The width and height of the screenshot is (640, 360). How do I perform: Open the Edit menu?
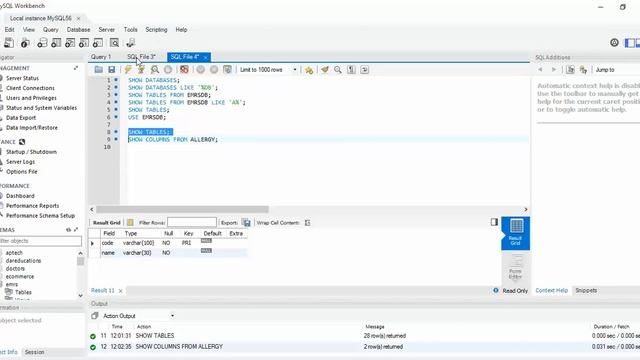point(9,30)
